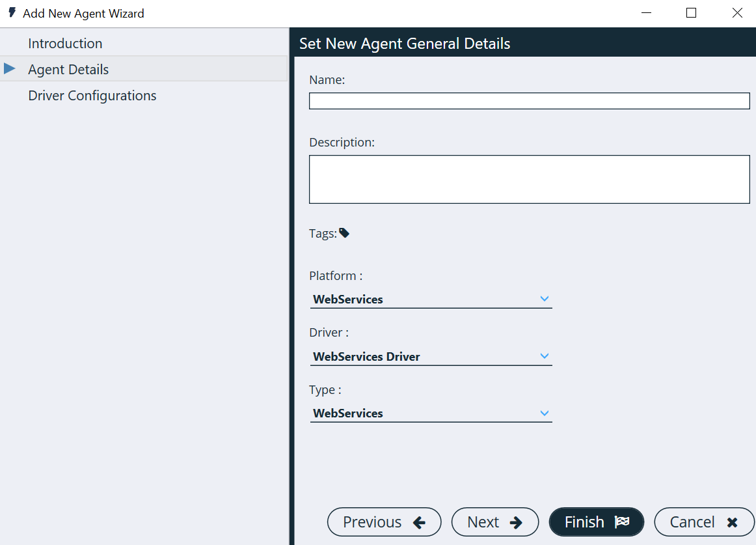Click the Set New Agent General Details heading
The width and height of the screenshot is (756, 545).
pos(405,44)
